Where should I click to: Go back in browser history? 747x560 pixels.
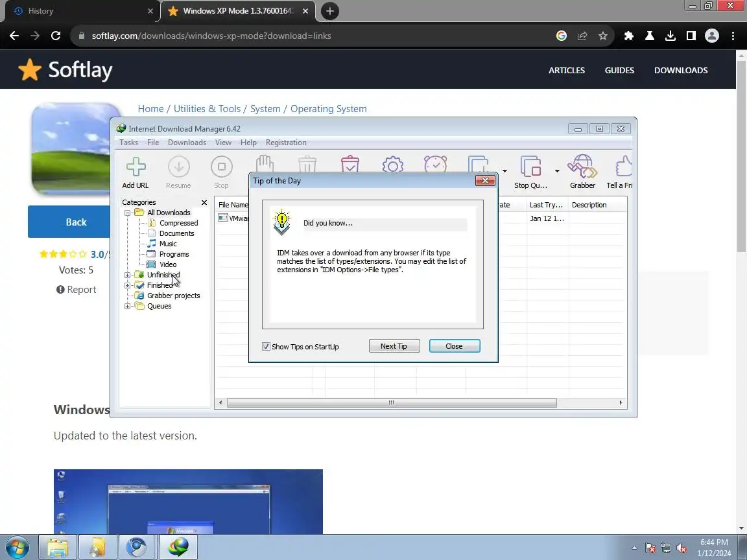[14, 36]
